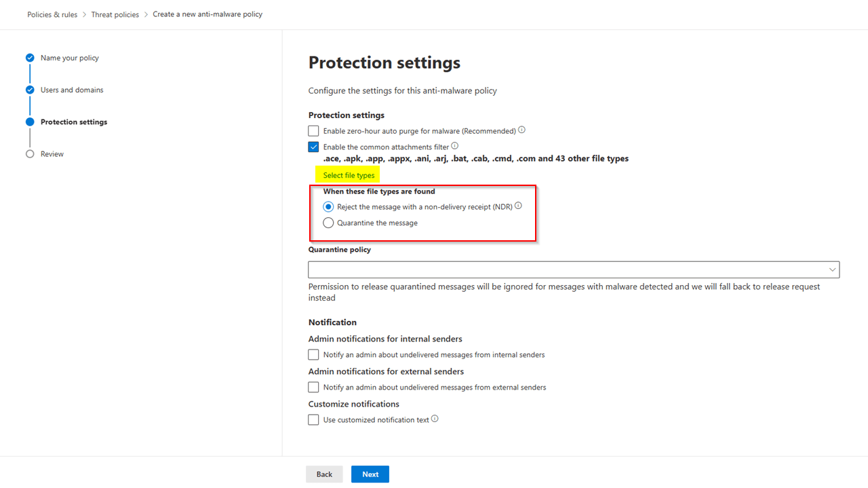Enable zero-hour auto purge for malware

click(x=313, y=130)
